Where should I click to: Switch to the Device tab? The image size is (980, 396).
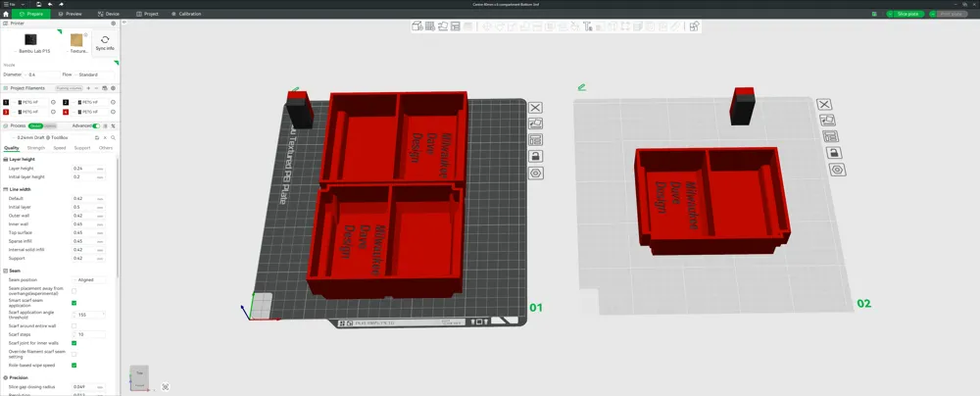(x=109, y=14)
